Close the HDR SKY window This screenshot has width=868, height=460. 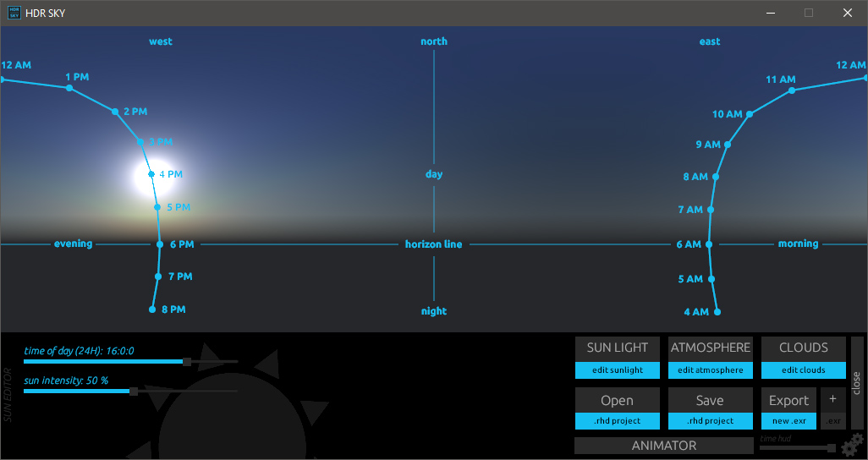pos(848,13)
